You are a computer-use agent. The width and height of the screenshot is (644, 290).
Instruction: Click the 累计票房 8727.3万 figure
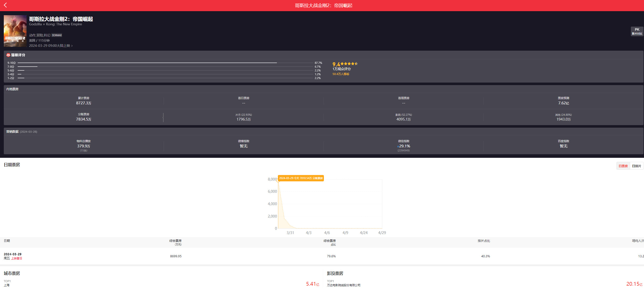83,103
